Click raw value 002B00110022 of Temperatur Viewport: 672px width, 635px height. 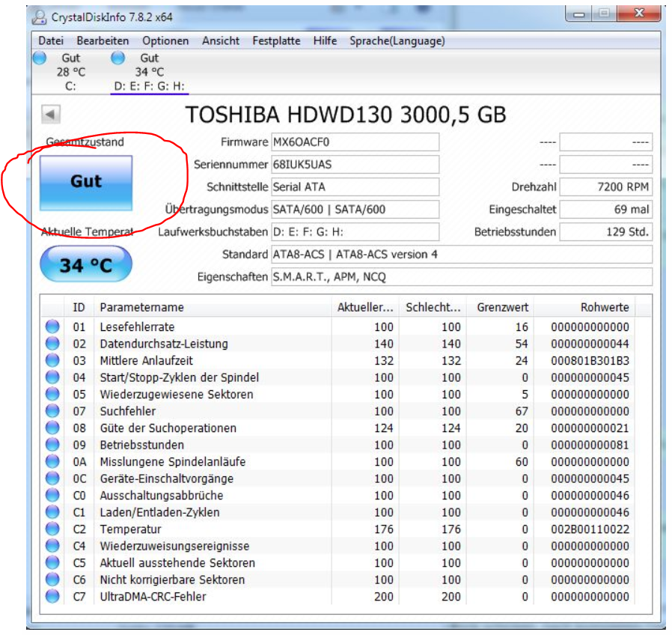coord(590,529)
